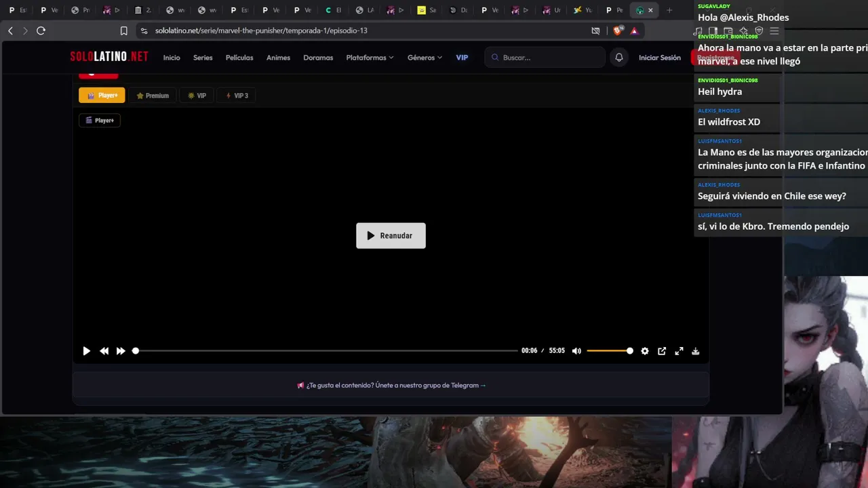This screenshot has height=488, width=868.
Task: Click the video seek progress bar
Action: point(326,351)
